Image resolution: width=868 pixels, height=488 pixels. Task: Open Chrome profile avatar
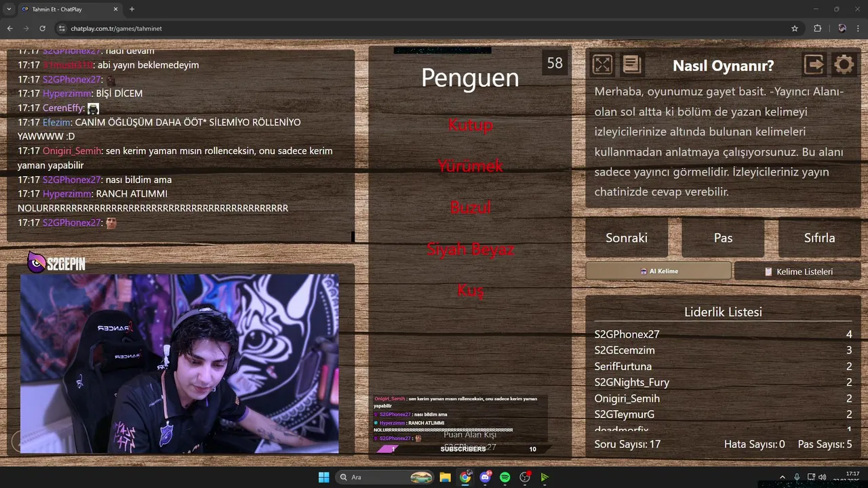point(842,28)
